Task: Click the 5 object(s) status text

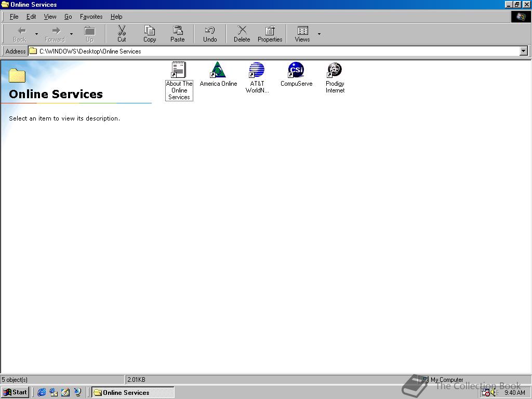Action: (x=14, y=380)
